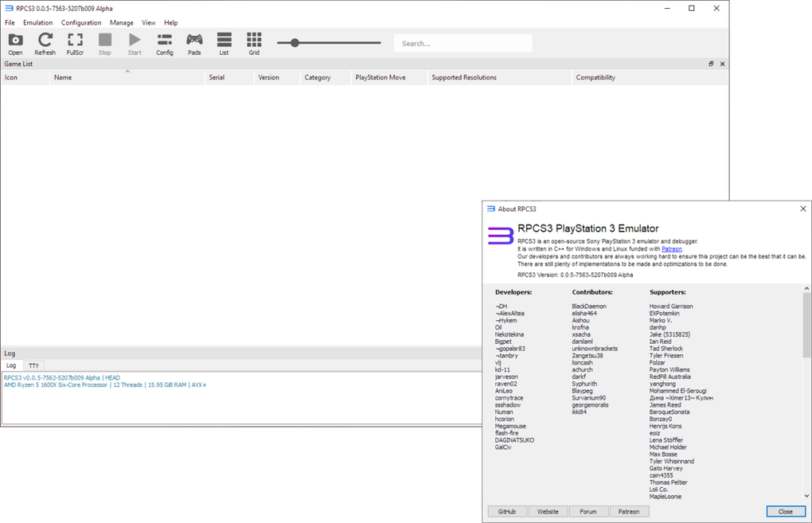
Task: Click the AMD Ryzen log line
Action: (105, 385)
